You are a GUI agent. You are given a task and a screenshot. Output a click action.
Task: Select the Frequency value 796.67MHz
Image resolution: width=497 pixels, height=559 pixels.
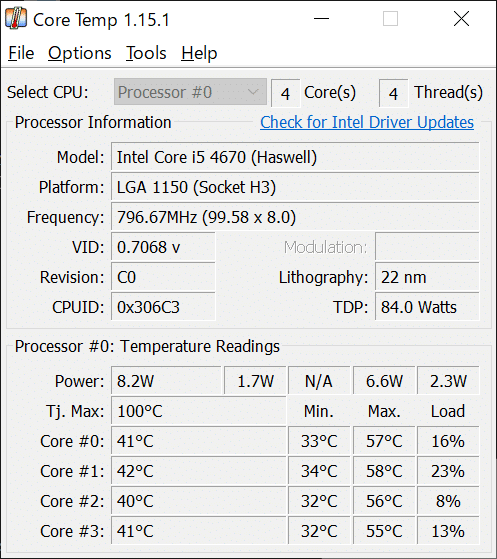[x=295, y=216]
